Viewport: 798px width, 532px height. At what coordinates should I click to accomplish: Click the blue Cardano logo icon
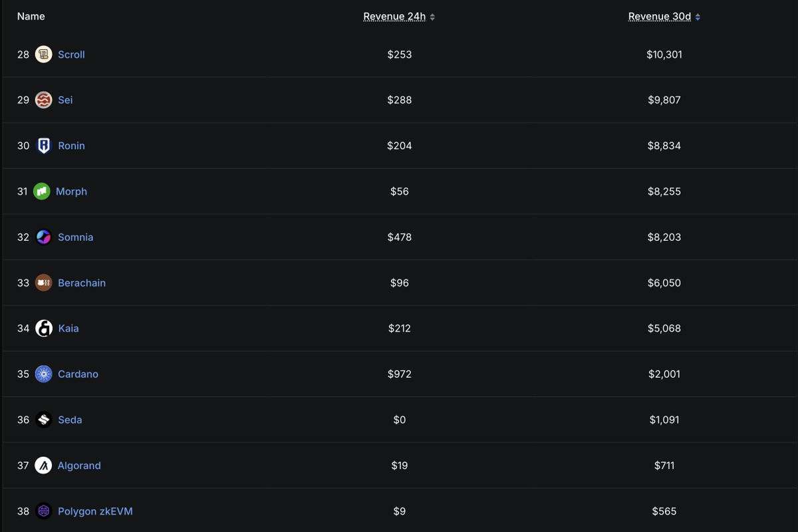coord(44,374)
